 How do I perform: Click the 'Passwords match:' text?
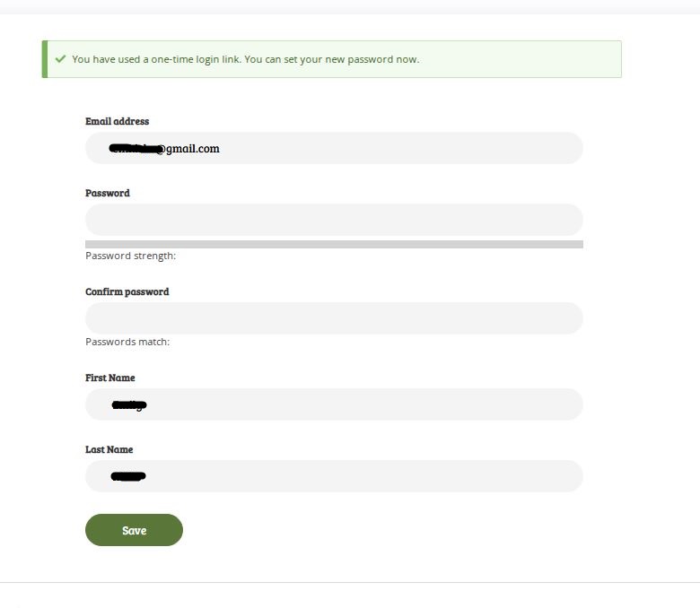pyautogui.click(x=127, y=342)
